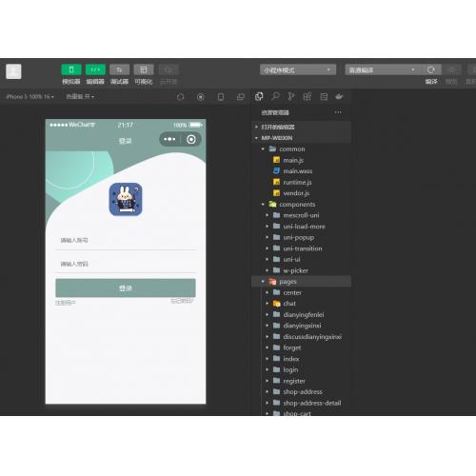
Task: Open the explorer more options ellipsis
Action: coord(338,112)
